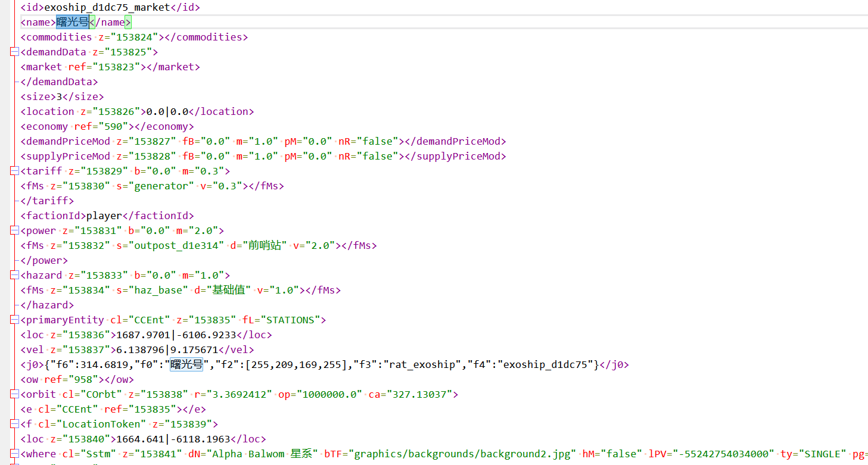The height and width of the screenshot is (465, 868).
Task: Collapse the LocationToken f element fold marker
Action: (14, 425)
